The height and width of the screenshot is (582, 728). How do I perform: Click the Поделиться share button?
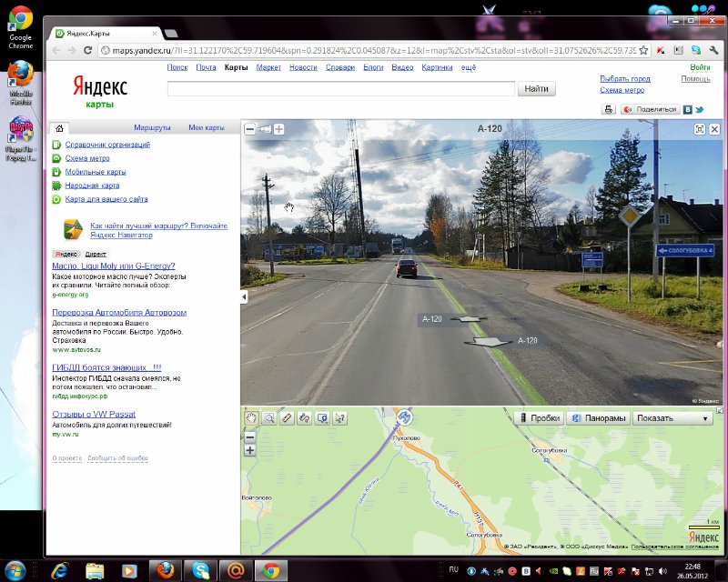pos(651,109)
